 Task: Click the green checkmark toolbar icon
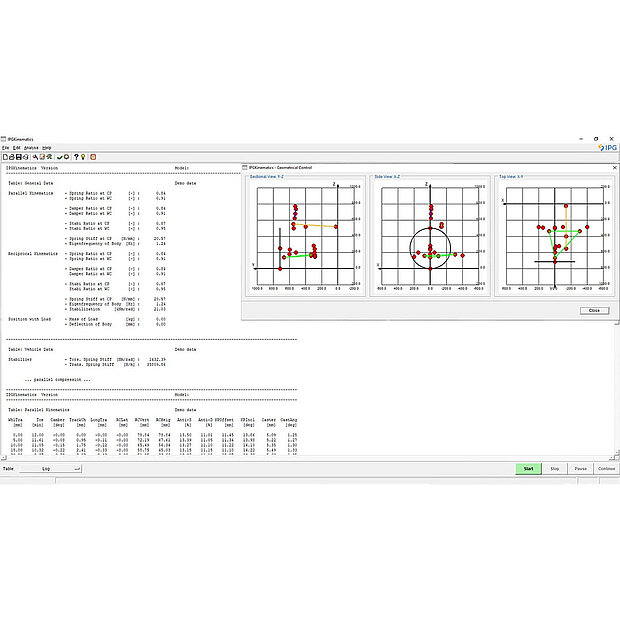coord(59,157)
